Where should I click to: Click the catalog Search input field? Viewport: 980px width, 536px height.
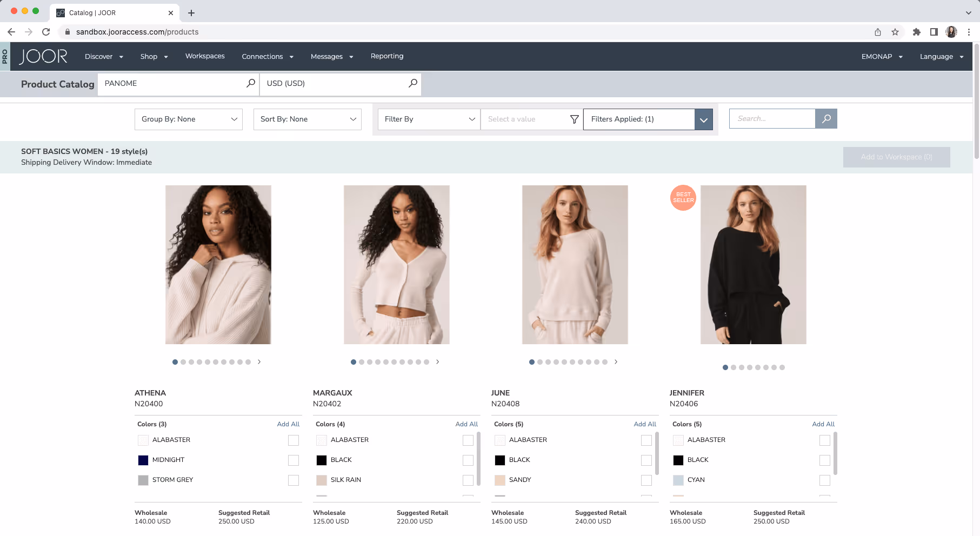[x=772, y=119]
